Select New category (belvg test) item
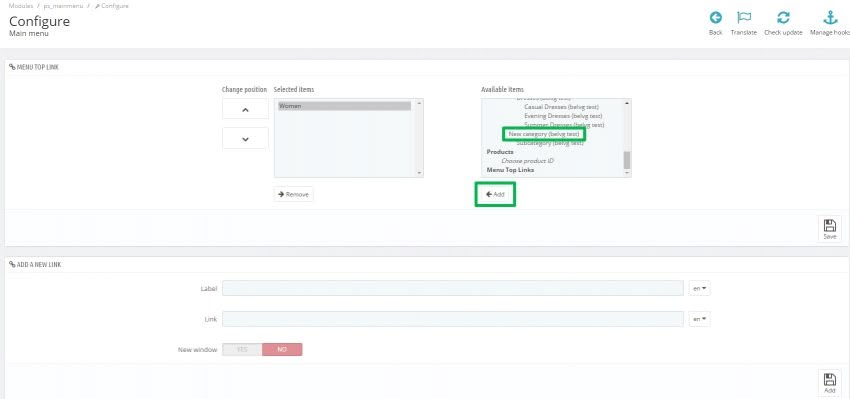The width and height of the screenshot is (850, 399). [544, 133]
